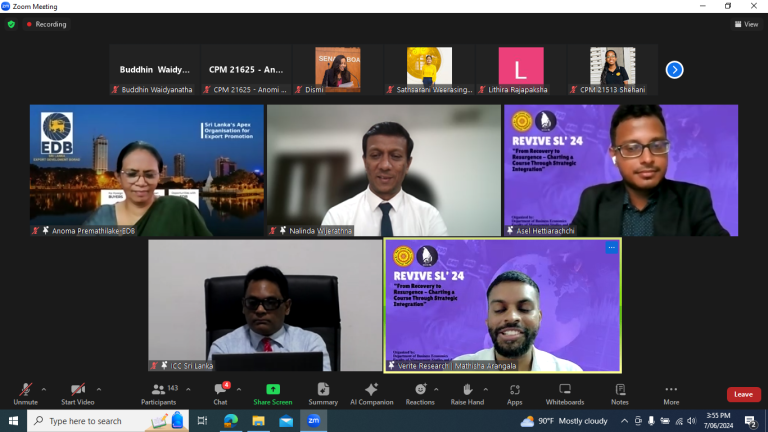Viewport: 768px width, 432px height.
Task: Open volume control in system tray
Action: pos(692,421)
